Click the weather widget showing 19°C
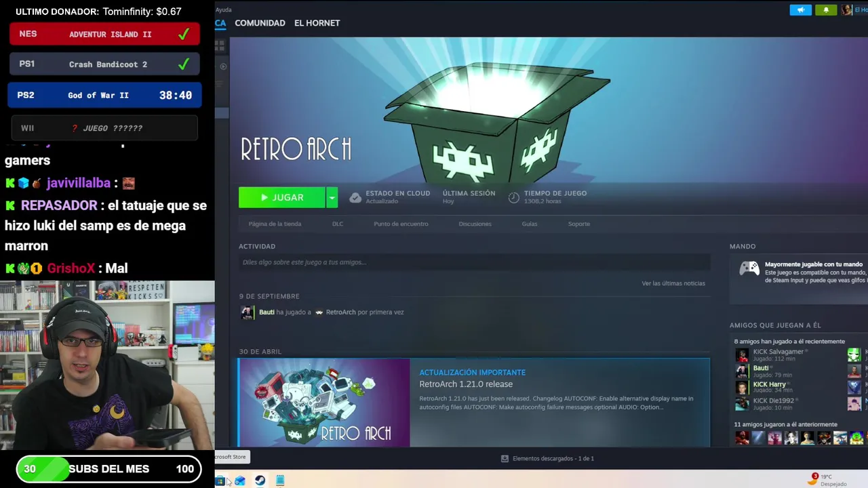The image size is (868, 488). click(x=828, y=480)
